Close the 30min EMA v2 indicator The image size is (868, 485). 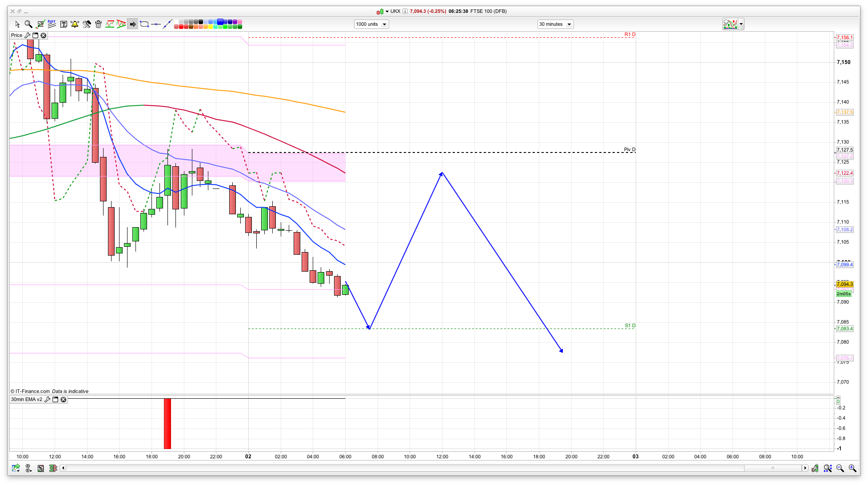click(64, 400)
